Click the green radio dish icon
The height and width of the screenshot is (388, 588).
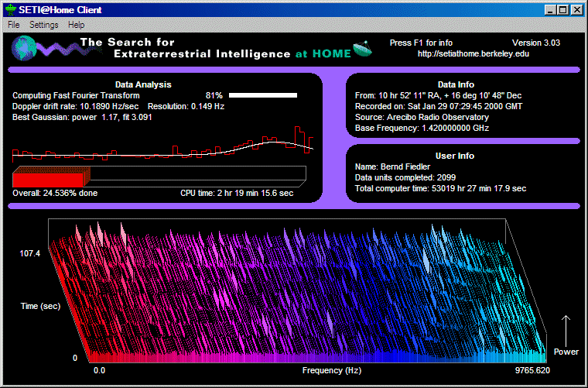point(362,49)
